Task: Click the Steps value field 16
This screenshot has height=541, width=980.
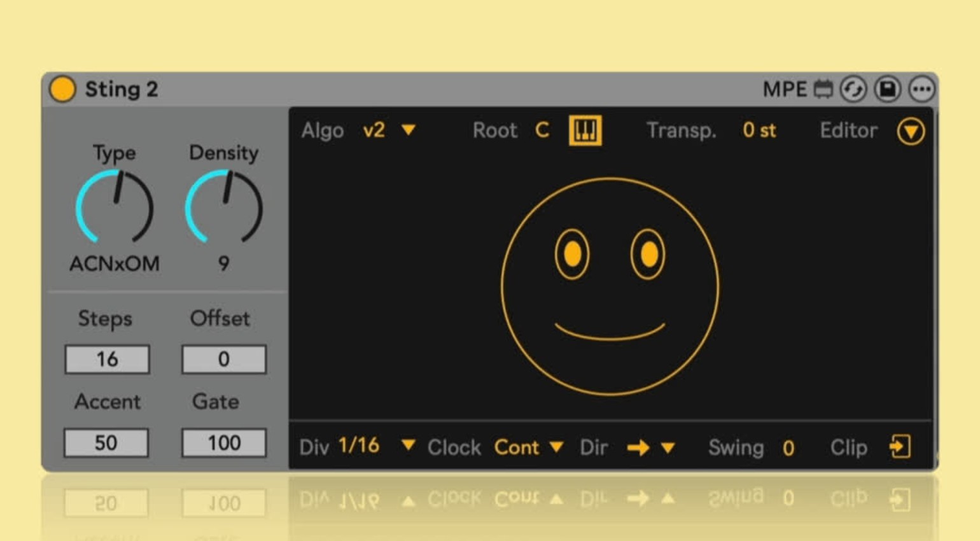Action: [x=107, y=360]
